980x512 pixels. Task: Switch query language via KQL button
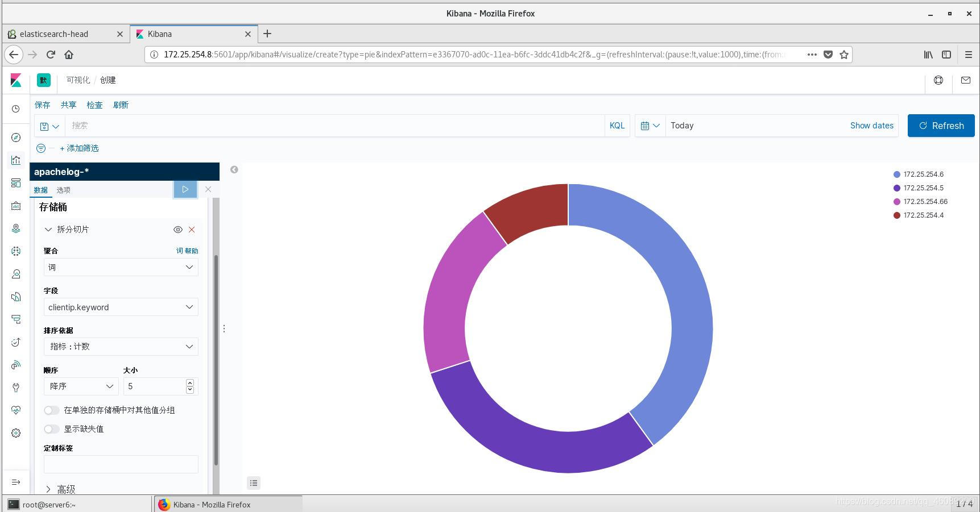(x=617, y=126)
